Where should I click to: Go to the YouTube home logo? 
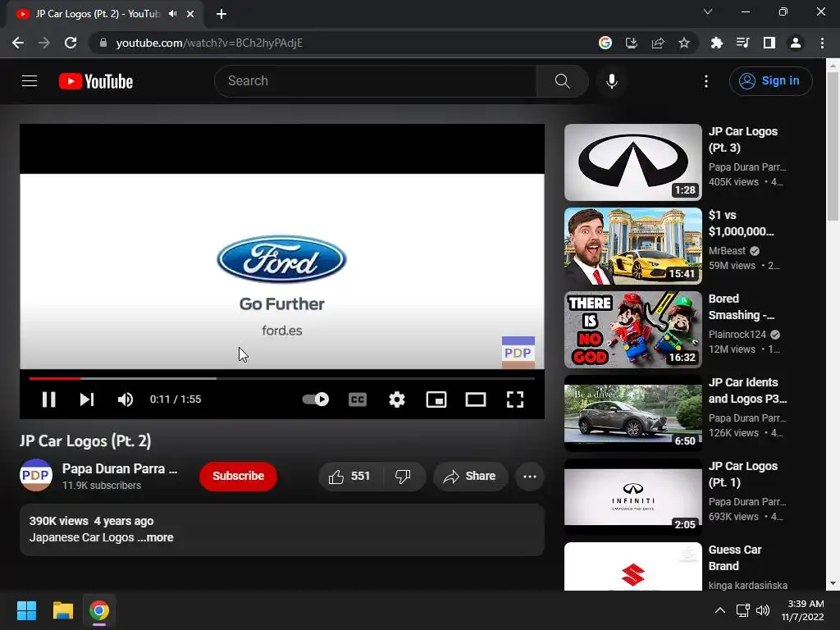pos(96,81)
